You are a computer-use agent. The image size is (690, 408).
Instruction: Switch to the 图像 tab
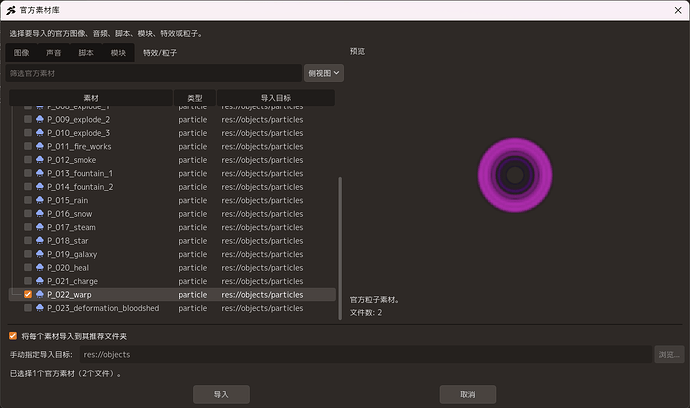(x=21, y=53)
